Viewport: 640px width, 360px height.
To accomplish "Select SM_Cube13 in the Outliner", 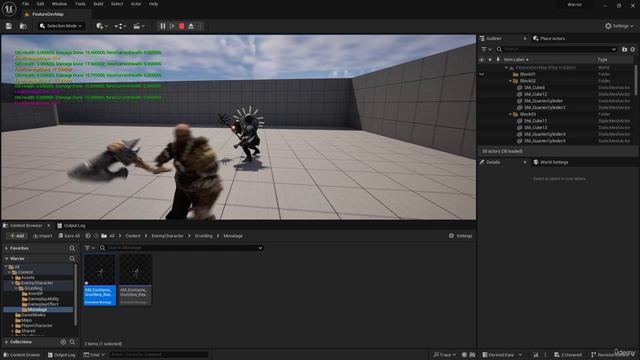I will 535,128.
